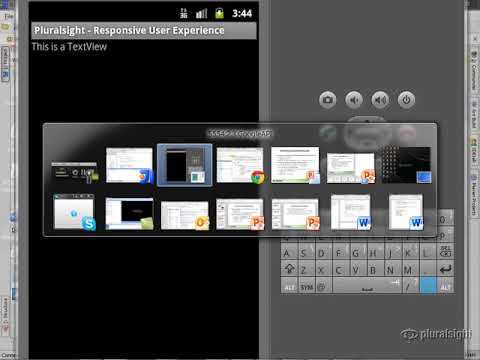Screen dimensions: 480x360
Task: Click the SYM key on emulator keyboard
Action: tap(307, 286)
